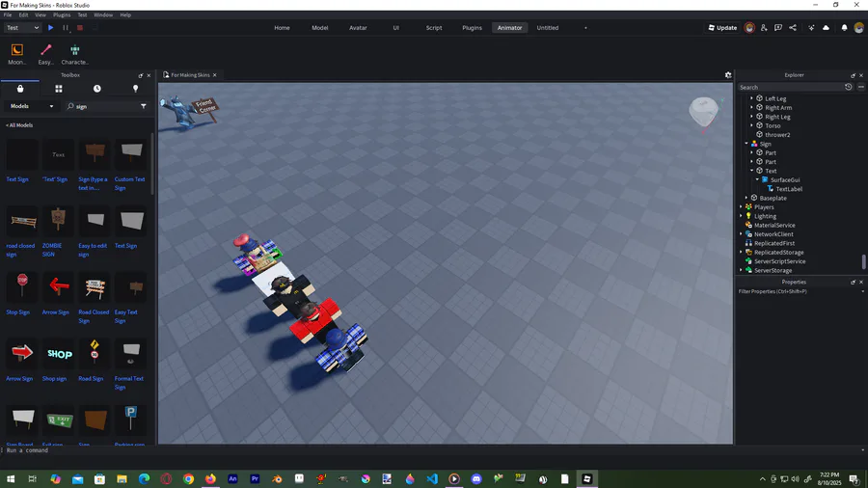Open Explorer search history icon

(x=848, y=87)
